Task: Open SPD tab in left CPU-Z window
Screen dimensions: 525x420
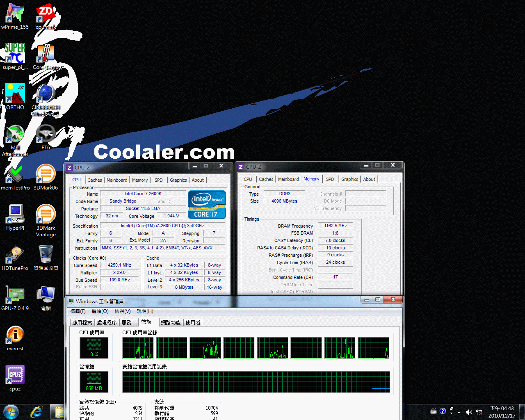Action: (159, 180)
